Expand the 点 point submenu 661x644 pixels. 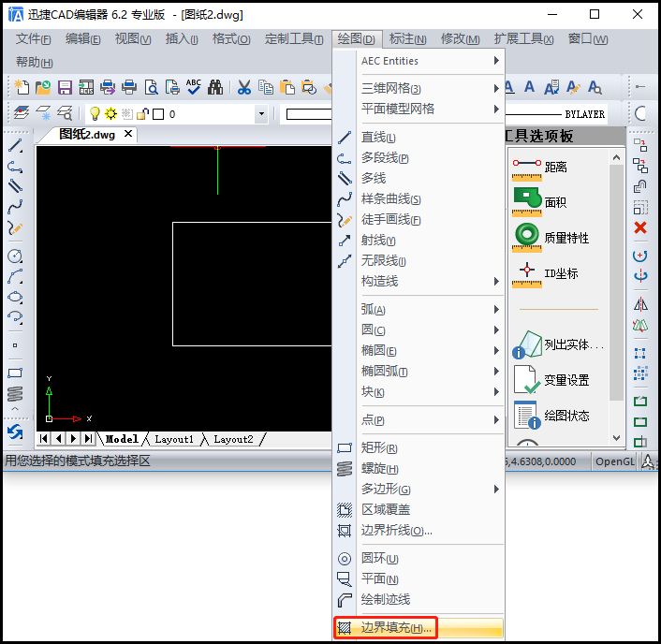tap(431, 419)
